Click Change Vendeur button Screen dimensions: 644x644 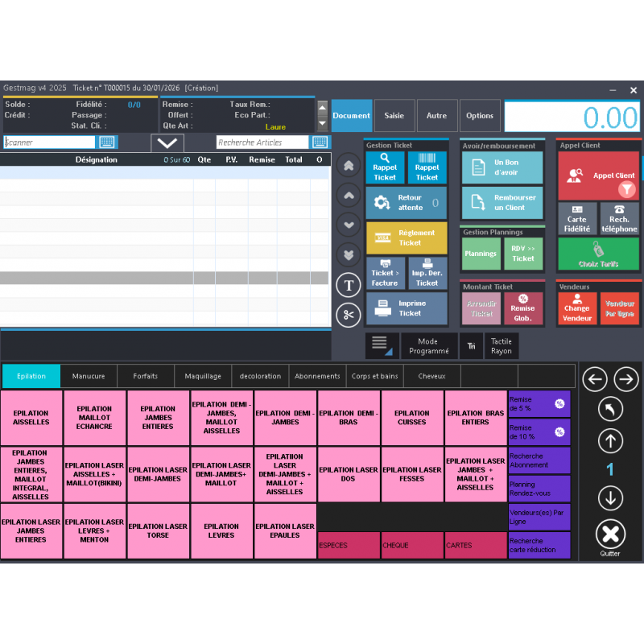point(576,308)
